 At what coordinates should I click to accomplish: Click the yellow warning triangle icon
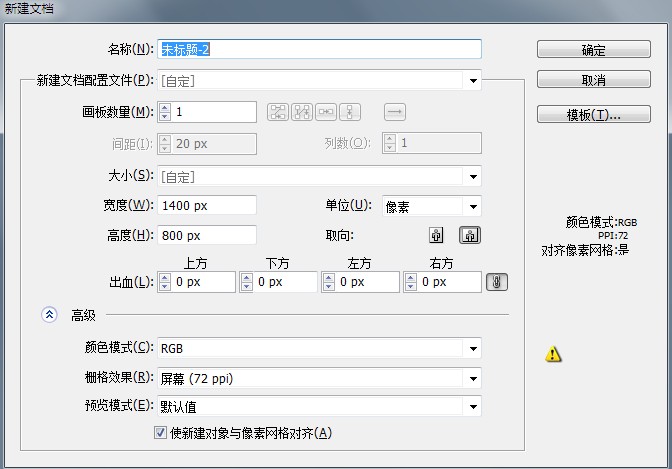pos(553,354)
